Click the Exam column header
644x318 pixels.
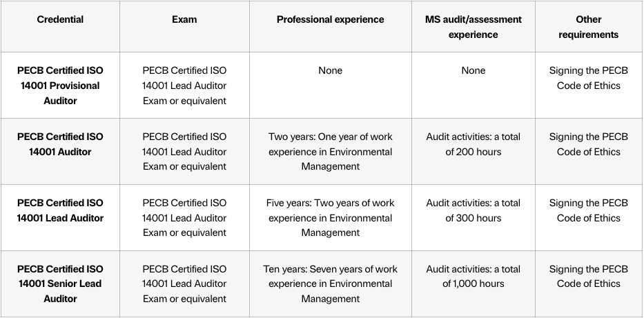(184, 20)
